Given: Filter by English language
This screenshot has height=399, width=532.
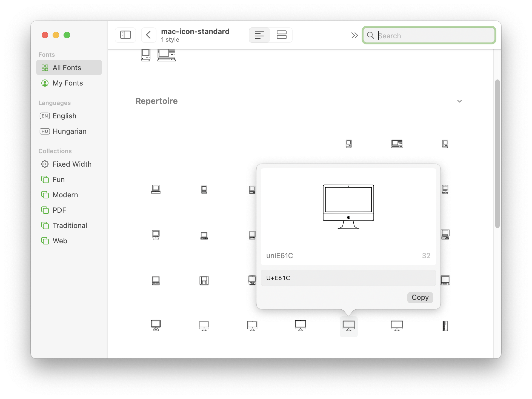Looking at the screenshot, I should (x=69, y=116).
